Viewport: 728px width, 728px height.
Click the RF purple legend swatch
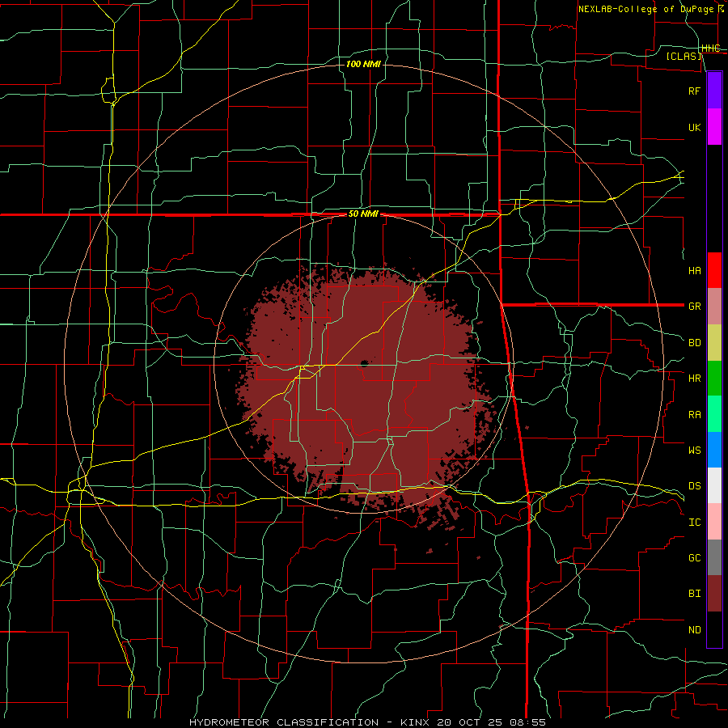point(714,91)
